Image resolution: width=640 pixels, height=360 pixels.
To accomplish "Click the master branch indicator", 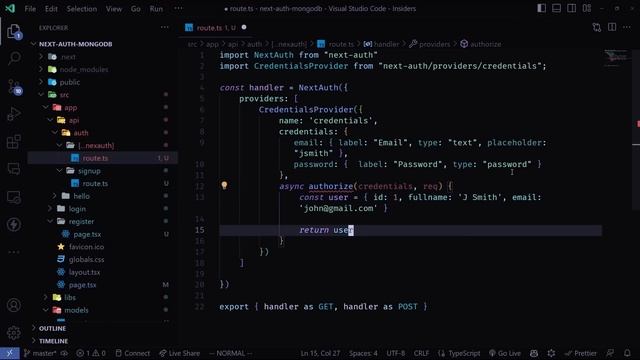I will coord(40,353).
